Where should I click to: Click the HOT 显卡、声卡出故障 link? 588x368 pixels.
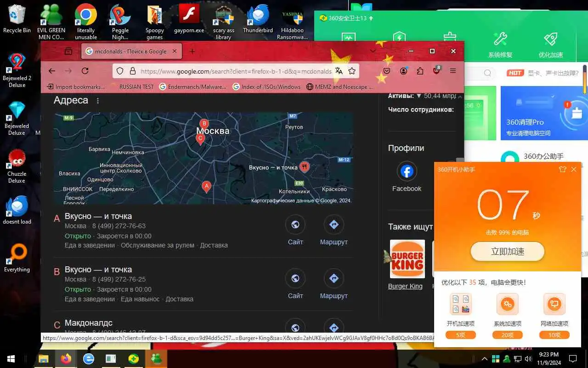coord(543,73)
